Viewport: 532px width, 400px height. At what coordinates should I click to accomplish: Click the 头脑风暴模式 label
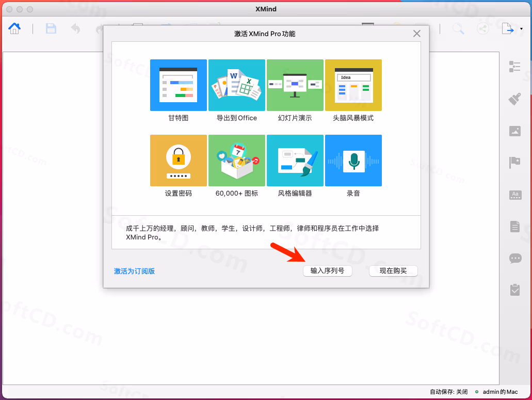[x=353, y=118]
